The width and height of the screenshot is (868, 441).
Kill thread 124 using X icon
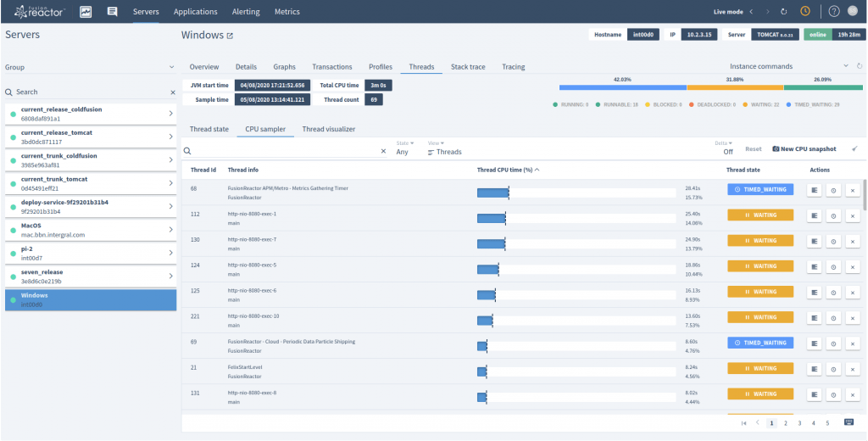853,266
